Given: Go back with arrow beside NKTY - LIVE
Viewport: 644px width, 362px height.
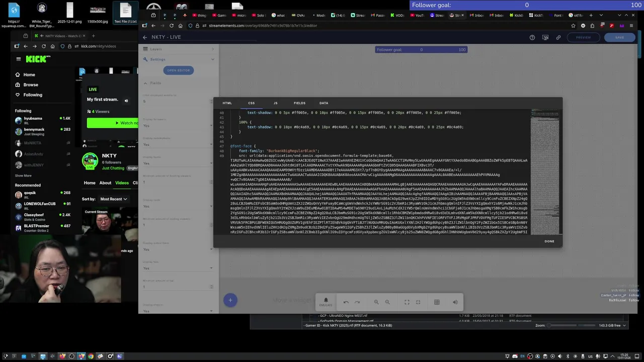Looking at the screenshot, I should [x=145, y=37].
